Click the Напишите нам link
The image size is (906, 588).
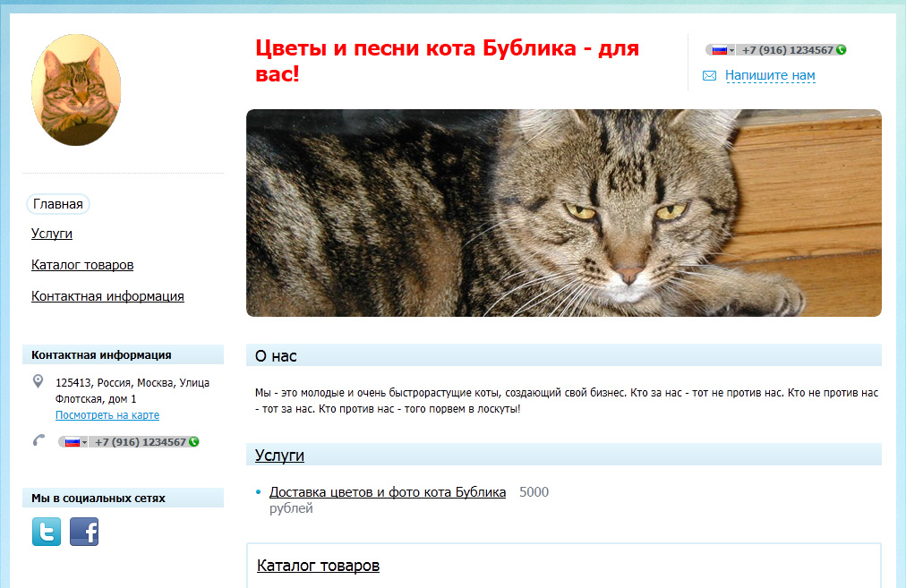[770, 76]
